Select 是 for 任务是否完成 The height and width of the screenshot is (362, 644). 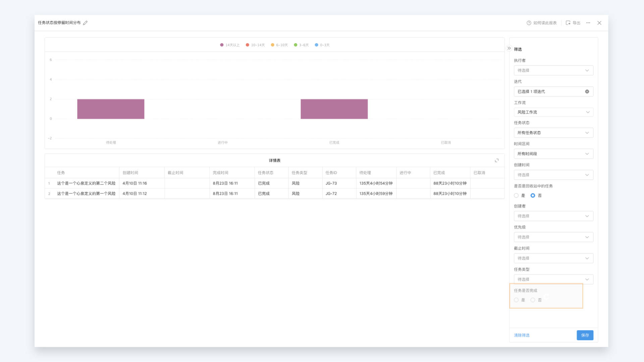point(516,300)
